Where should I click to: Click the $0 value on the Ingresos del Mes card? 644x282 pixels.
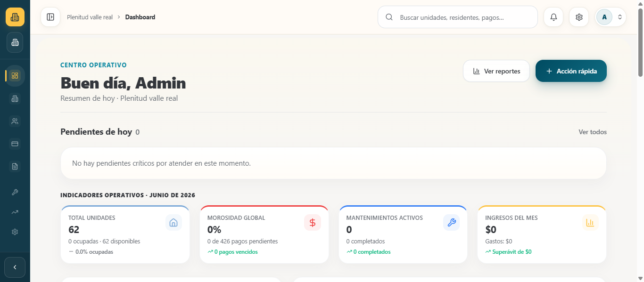coord(491,230)
